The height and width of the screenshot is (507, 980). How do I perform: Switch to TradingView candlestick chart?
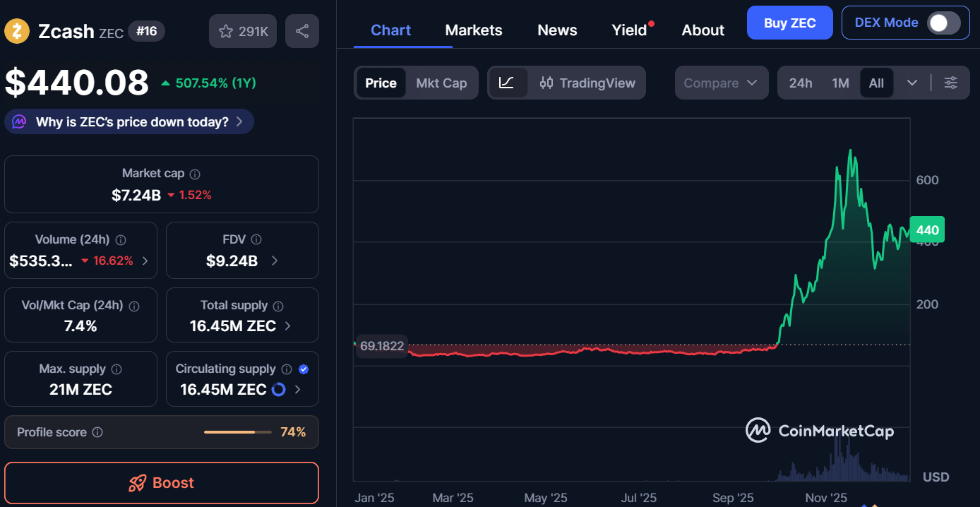(587, 83)
